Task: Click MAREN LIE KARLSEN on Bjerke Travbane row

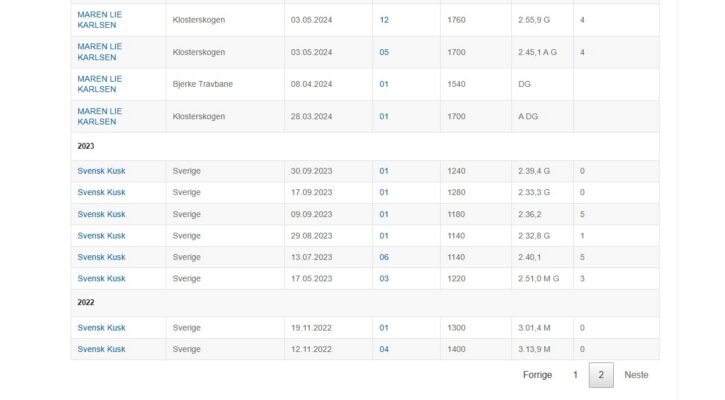Action: click(x=99, y=84)
